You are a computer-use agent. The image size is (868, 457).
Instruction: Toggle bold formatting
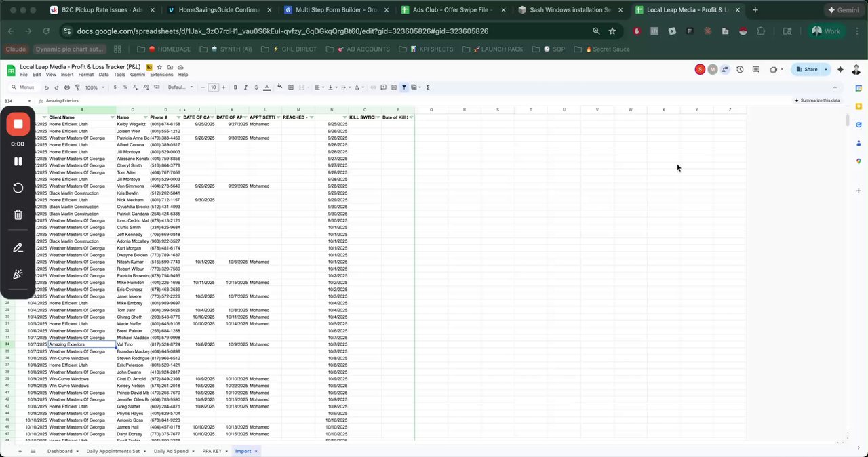point(235,87)
